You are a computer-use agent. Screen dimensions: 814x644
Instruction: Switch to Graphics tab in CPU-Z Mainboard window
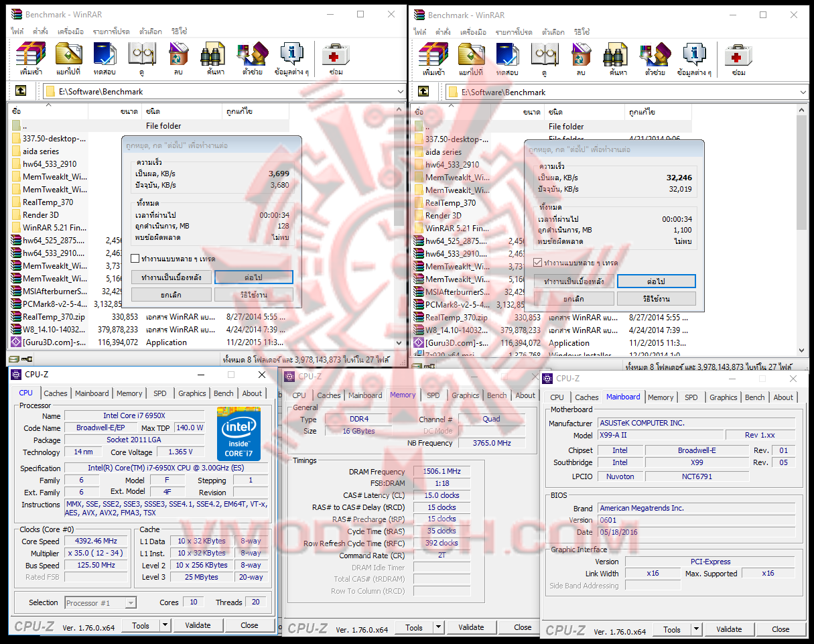pos(724,397)
